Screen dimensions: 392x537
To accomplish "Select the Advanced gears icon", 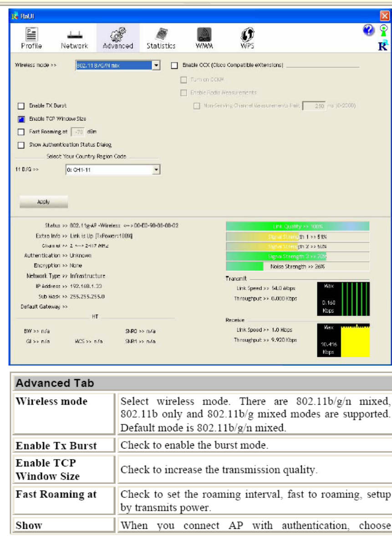I will point(118,34).
